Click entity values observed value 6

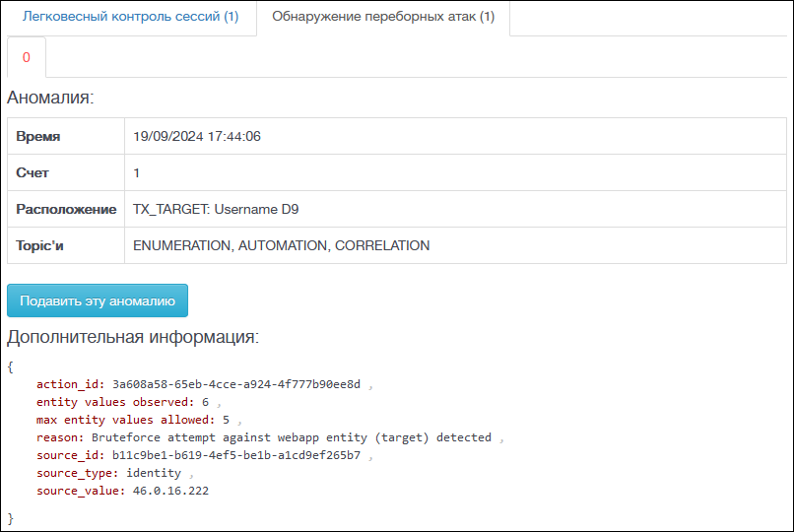[x=205, y=402]
